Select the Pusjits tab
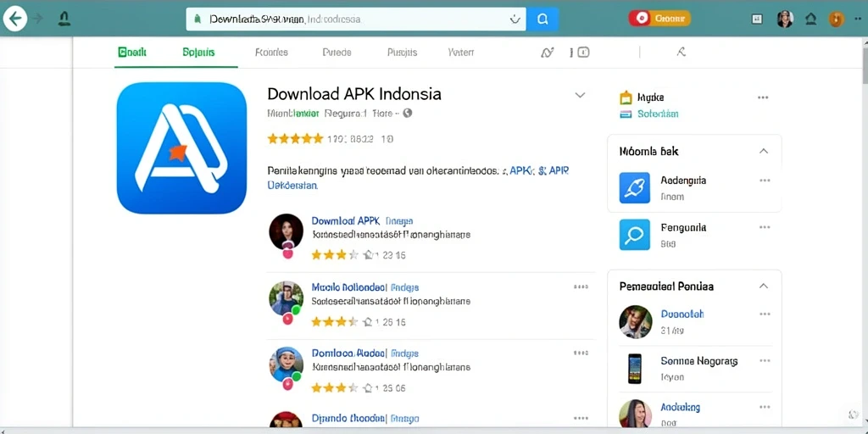 click(x=402, y=53)
